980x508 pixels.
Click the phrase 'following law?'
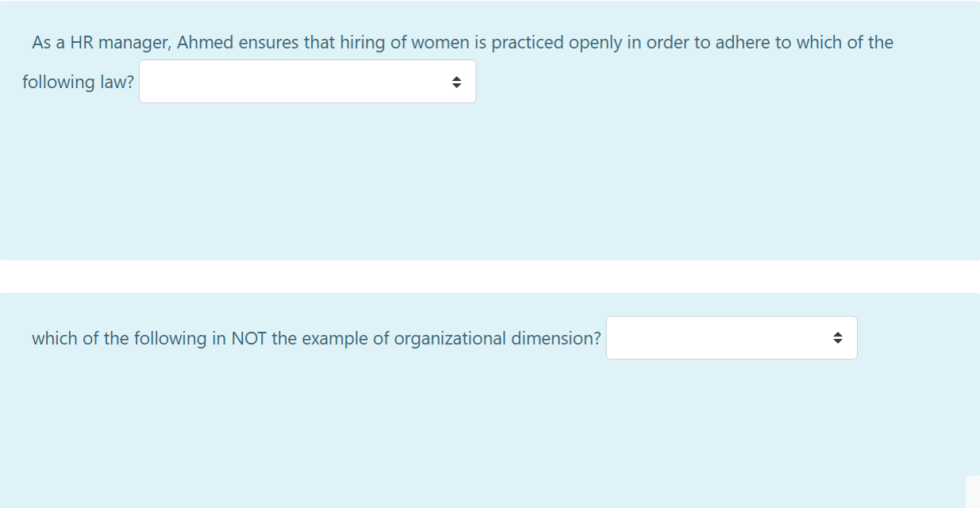[x=75, y=82]
